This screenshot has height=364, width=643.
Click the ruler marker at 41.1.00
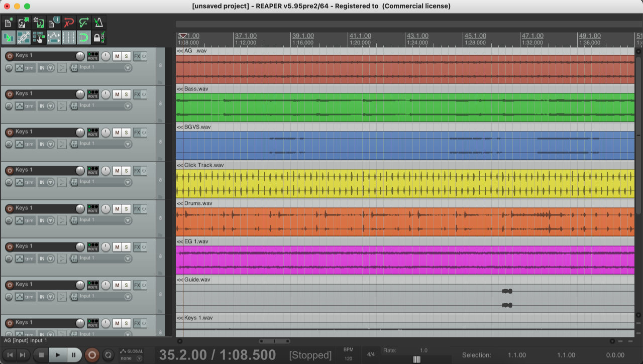click(x=360, y=36)
